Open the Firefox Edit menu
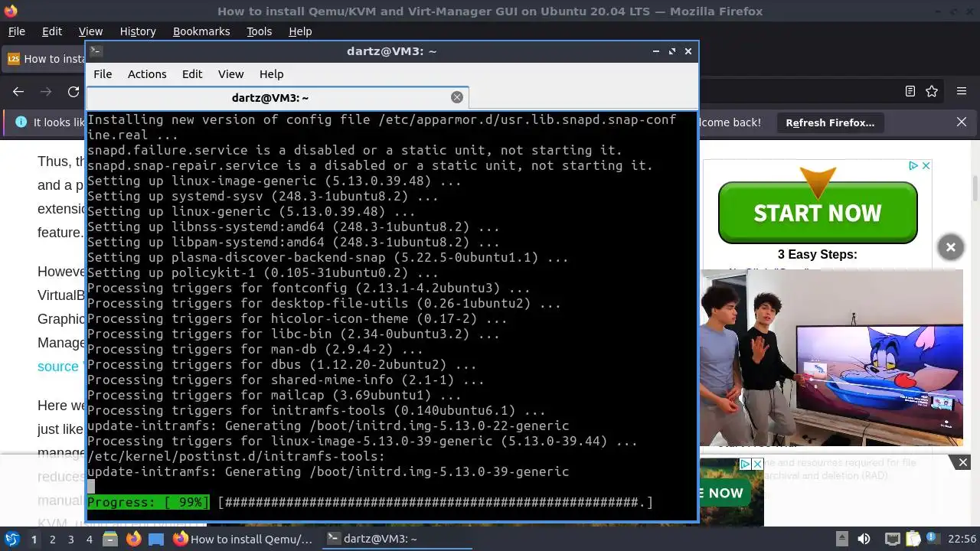The image size is (980, 551). pyautogui.click(x=52, y=31)
